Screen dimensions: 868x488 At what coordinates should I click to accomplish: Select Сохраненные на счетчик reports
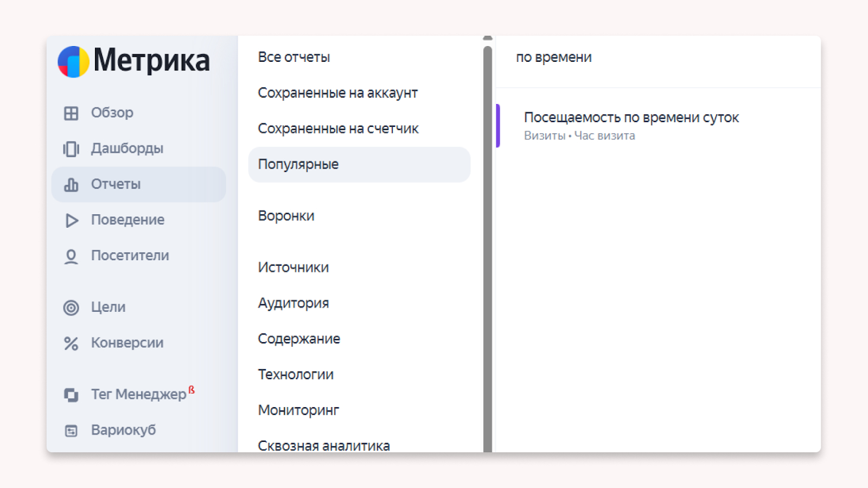click(338, 129)
